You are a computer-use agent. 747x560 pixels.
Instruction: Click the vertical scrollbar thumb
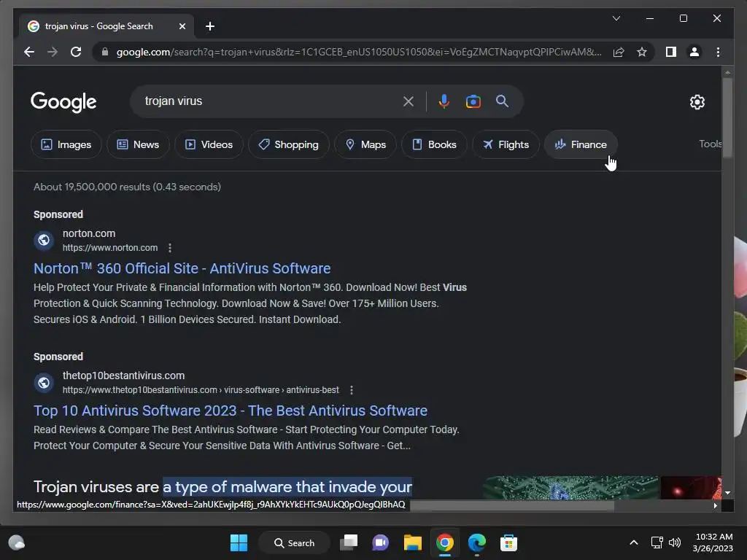[727, 117]
